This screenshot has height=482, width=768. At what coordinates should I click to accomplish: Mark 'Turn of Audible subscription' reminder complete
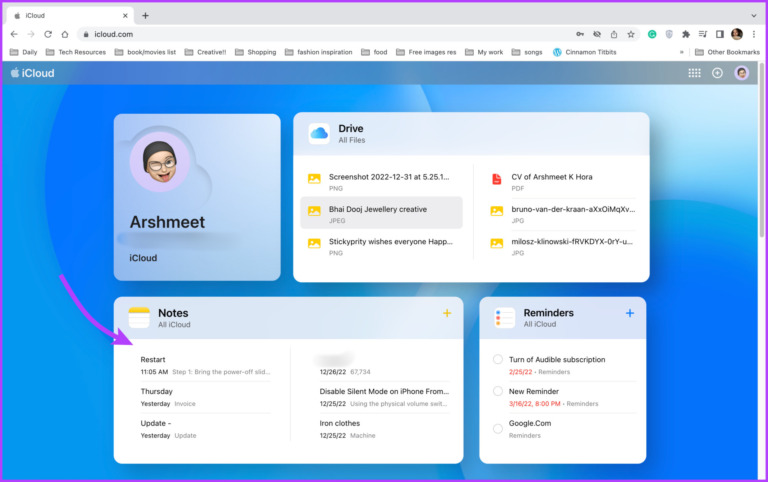498,360
